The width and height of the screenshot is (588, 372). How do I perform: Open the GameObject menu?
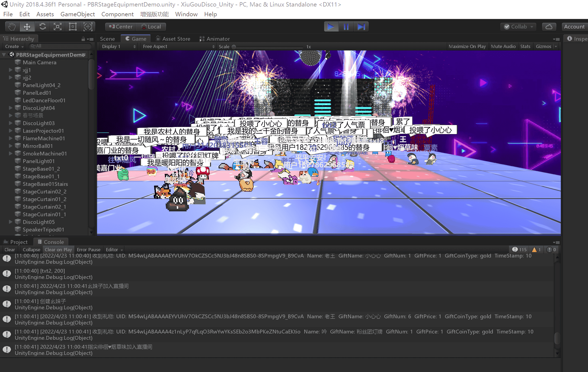click(78, 14)
